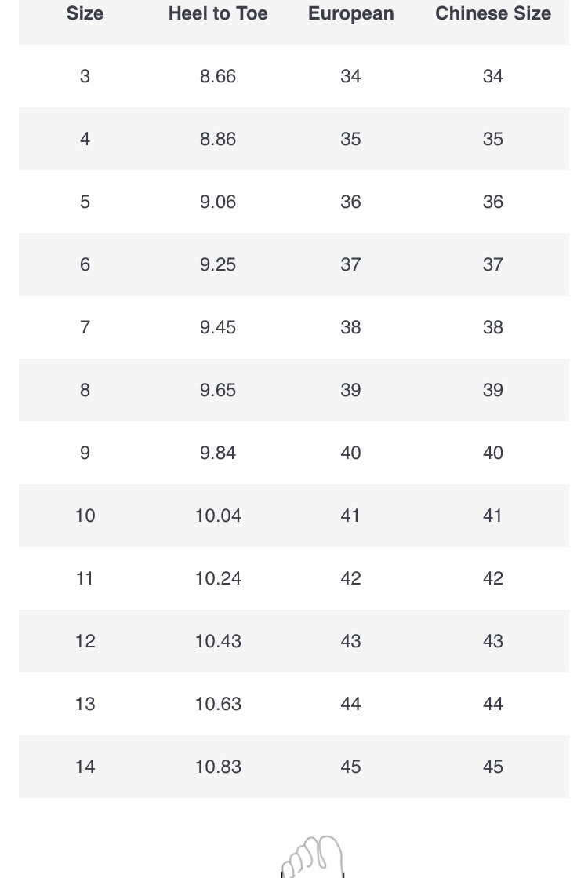Click the 8.86 heel to toe value
Screen dimensions: 588x878
tap(218, 139)
